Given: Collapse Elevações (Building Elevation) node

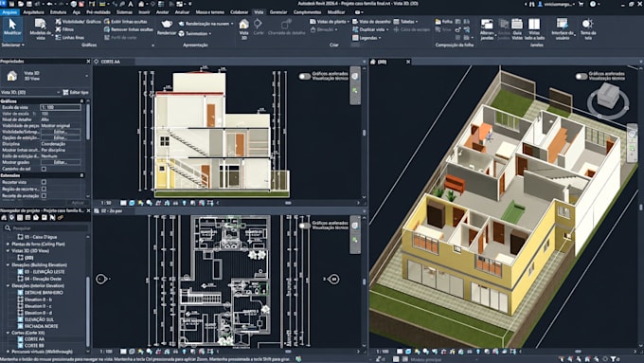Looking at the screenshot, I should (8, 265).
